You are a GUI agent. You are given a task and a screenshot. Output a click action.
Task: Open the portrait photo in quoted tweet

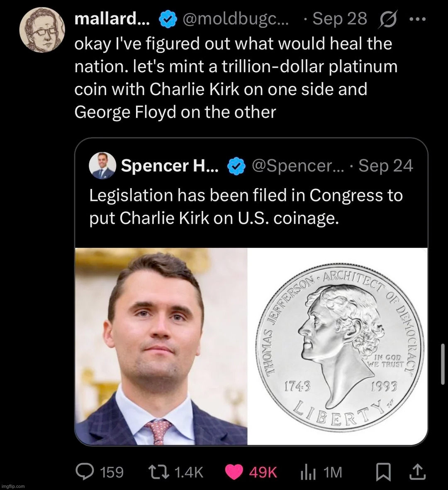[161, 346]
